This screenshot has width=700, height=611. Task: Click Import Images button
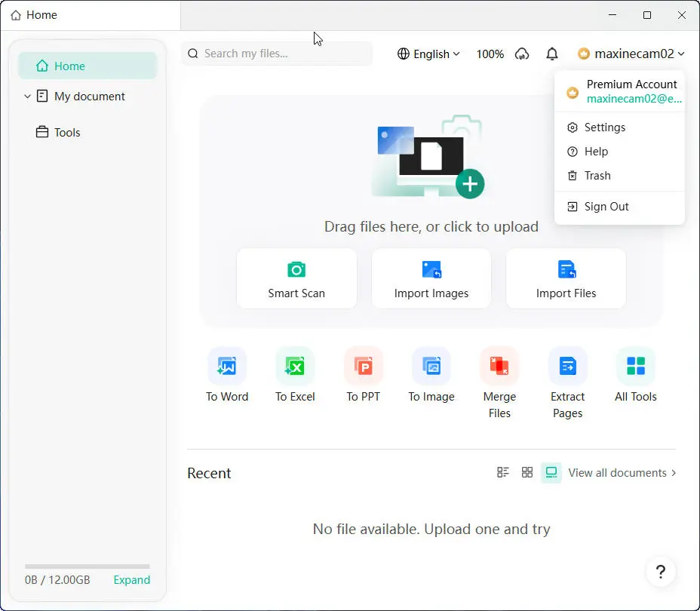click(431, 279)
